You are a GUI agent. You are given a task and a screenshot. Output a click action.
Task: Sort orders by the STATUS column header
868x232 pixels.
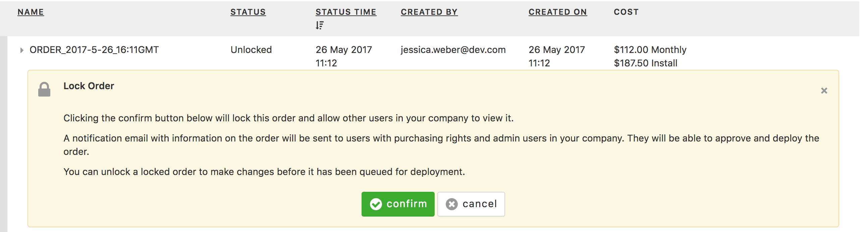(x=248, y=12)
